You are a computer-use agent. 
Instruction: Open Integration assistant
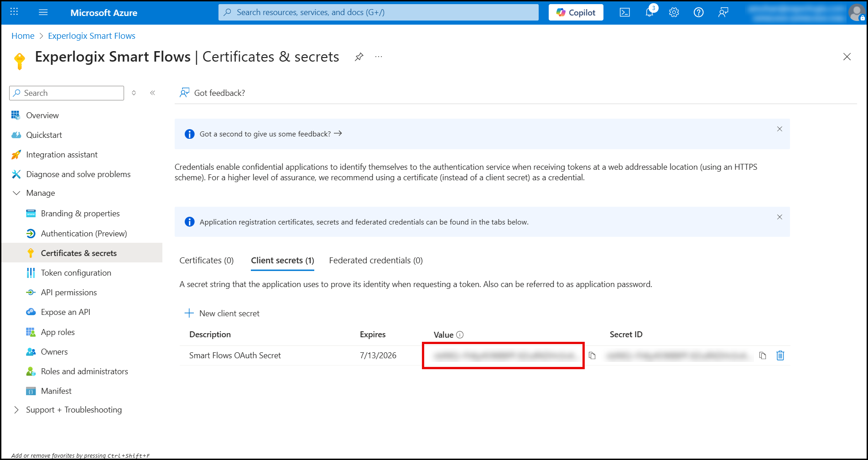(x=62, y=155)
